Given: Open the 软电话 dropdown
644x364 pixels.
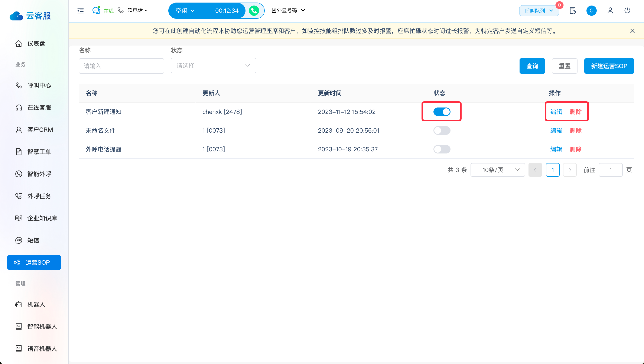Looking at the screenshot, I should [137, 10].
